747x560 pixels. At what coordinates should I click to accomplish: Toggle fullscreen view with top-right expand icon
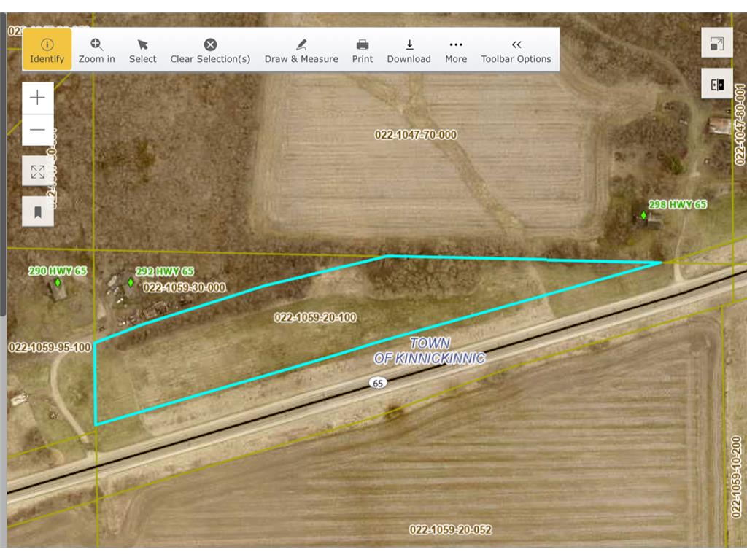coord(717,42)
